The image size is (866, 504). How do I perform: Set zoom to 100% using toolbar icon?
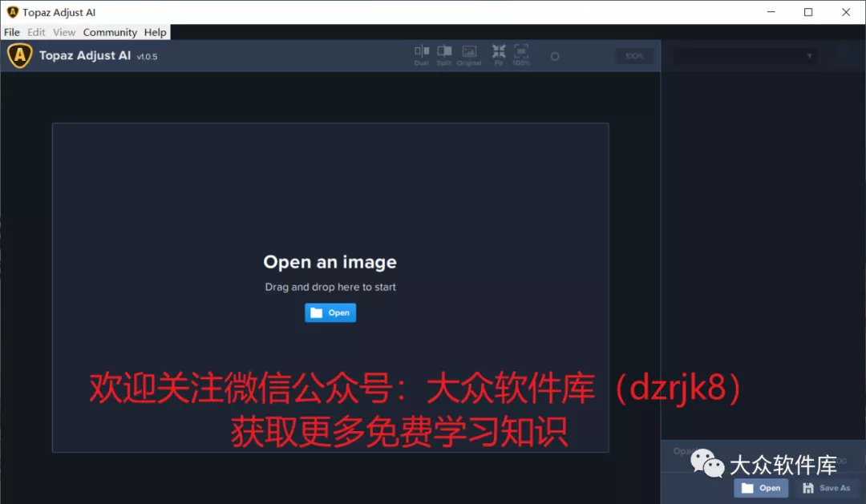click(521, 53)
